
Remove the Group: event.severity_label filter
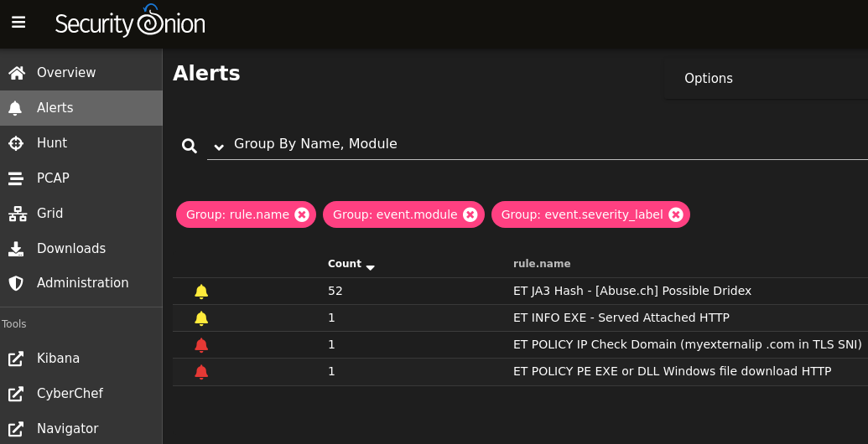[x=675, y=214]
